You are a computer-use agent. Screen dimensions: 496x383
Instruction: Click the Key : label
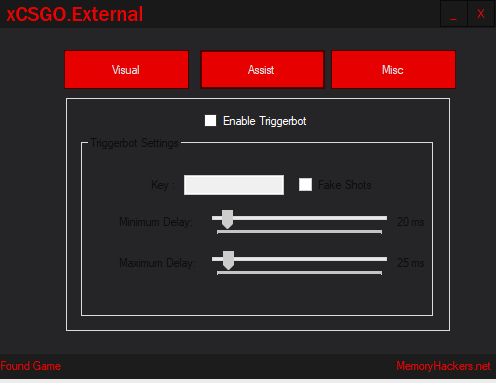click(163, 185)
